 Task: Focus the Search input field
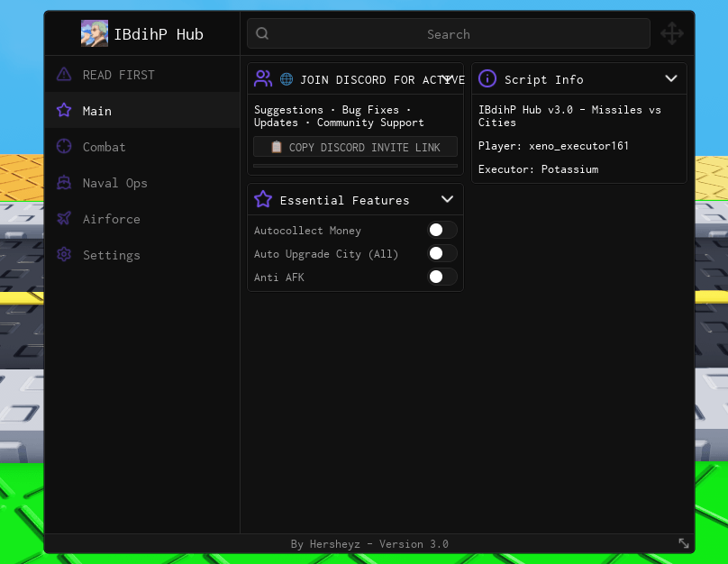(449, 33)
